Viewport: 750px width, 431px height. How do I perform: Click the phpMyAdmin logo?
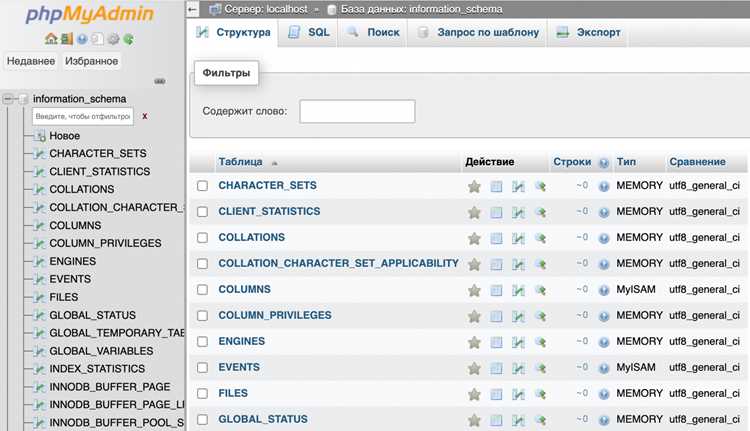point(90,13)
